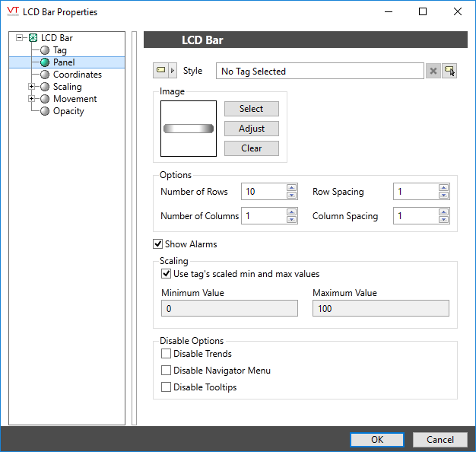Click the bar image preview thumbnail
The height and width of the screenshot is (452, 476).
click(189, 129)
